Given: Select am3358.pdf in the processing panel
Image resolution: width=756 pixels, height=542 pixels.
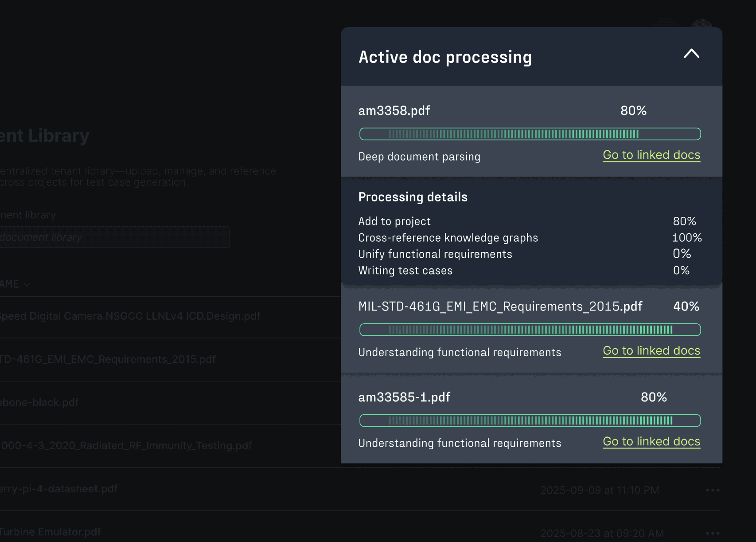Looking at the screenshot, I should click(394, 111).
